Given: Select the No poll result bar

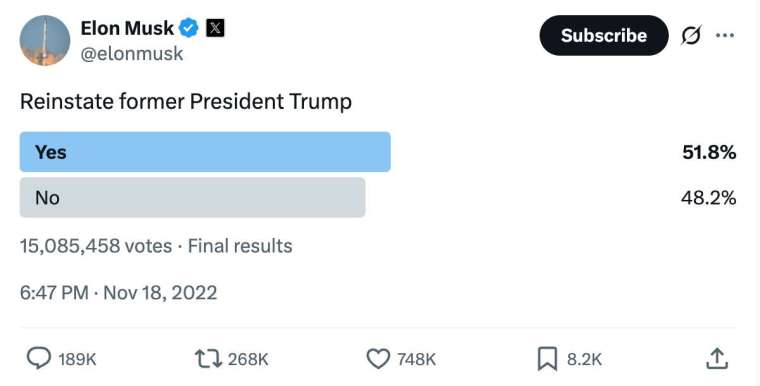Looking at the screenshot, I should click(192, 197).
